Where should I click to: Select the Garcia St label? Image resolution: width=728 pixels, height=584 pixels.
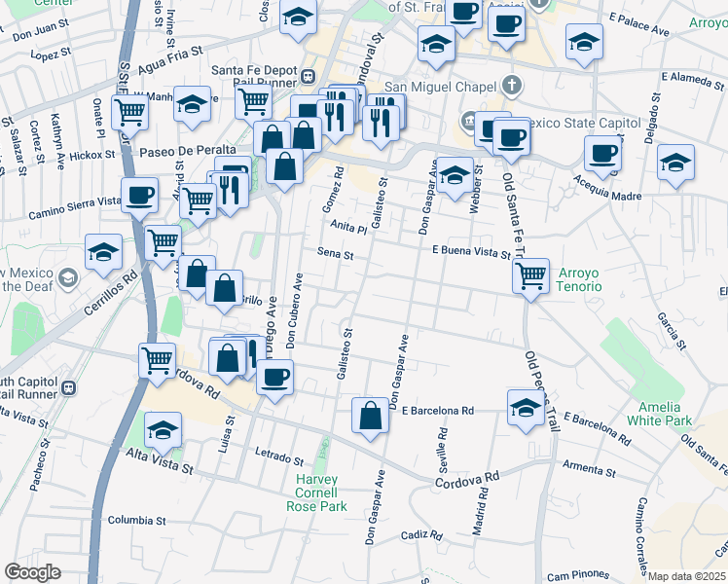pos(672,331)
